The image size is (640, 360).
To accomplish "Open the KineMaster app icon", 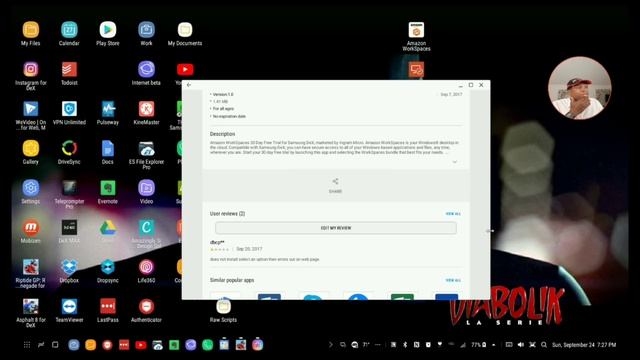I will click(x=146, y=109).
